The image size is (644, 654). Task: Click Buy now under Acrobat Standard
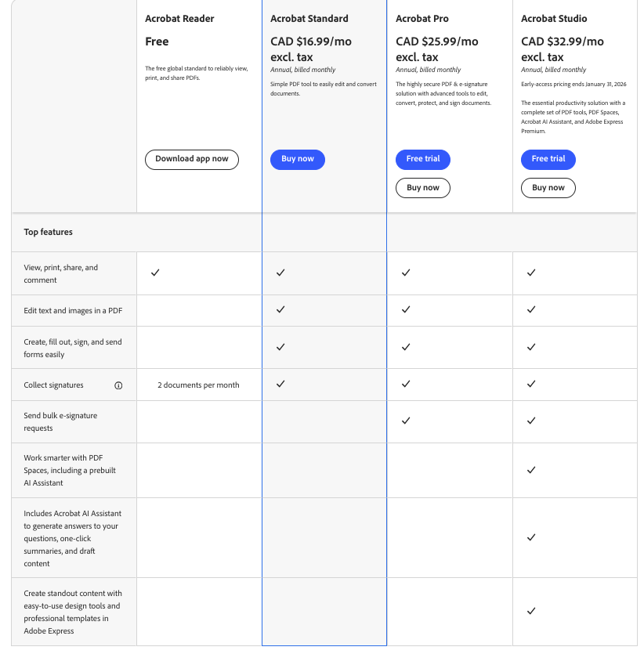(x=297, y=159)
